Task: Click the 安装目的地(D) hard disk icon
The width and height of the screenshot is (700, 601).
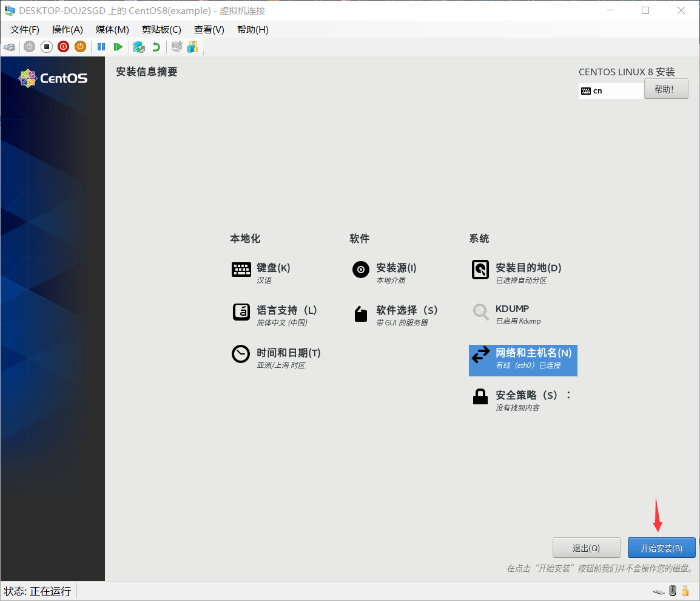Action: pyautogui.click(x=480, y=270)
